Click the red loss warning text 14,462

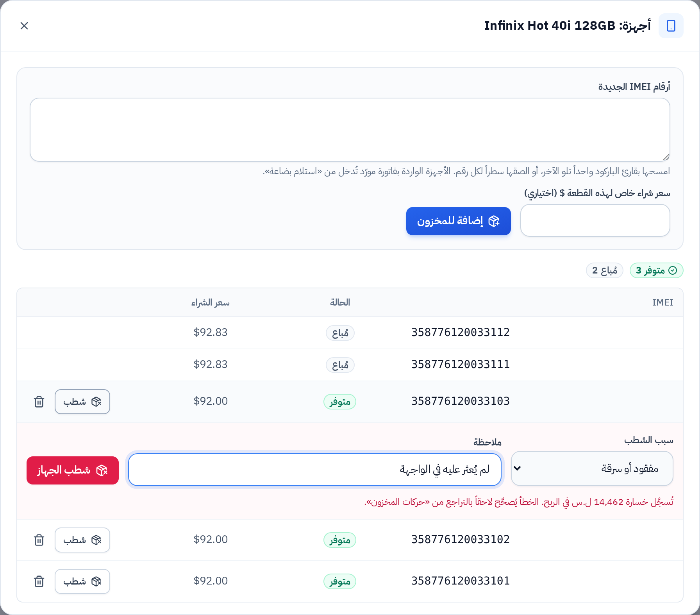point(519,502)
